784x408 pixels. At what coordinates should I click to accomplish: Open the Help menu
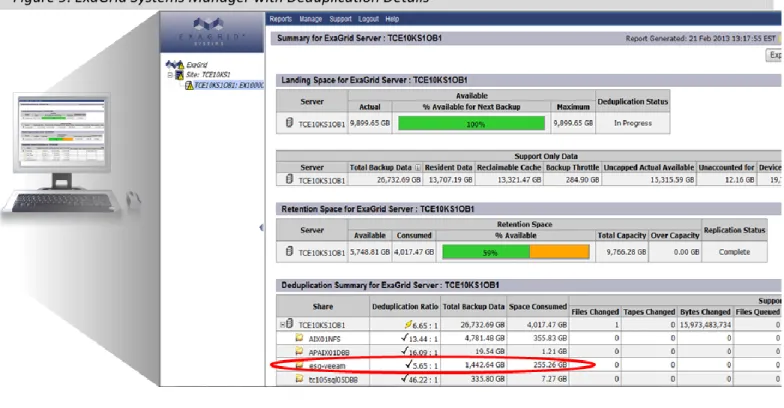point(392,19)
